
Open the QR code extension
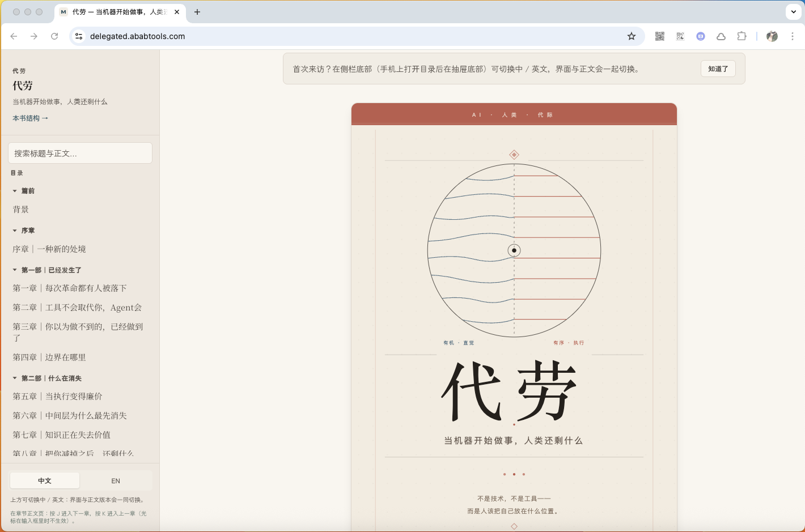(660, 36)
